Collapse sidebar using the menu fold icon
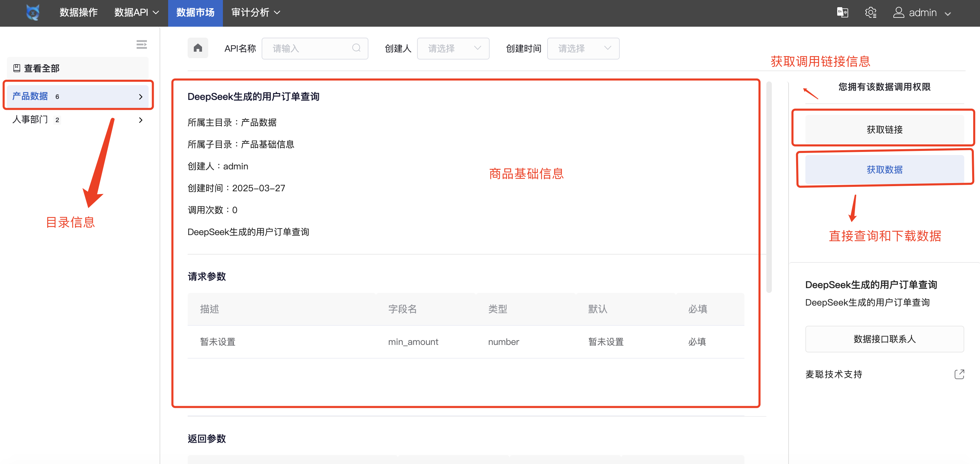The height and width of the screenshot is (464, 980). [141, 44]
